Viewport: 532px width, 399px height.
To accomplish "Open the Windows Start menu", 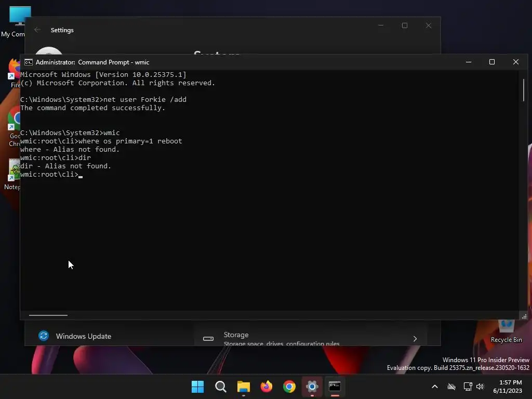I will click(x=197, y=387).
